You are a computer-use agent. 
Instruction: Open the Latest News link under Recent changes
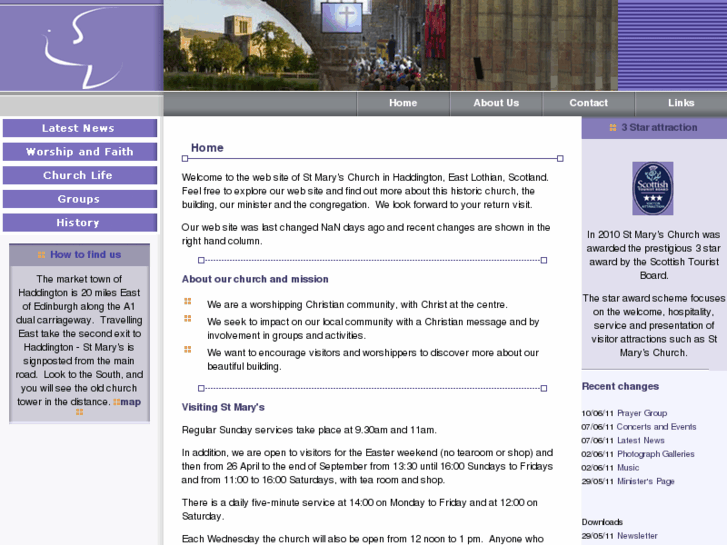(x=640, y=440)
